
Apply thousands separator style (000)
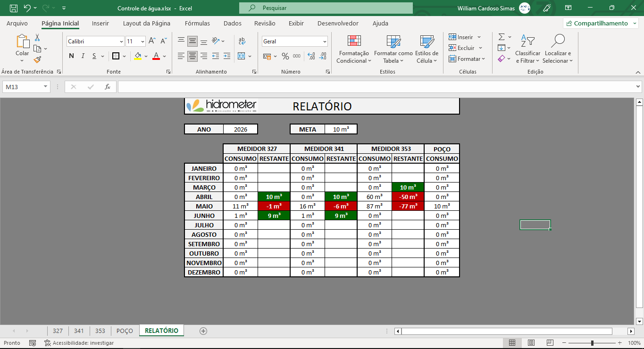point(296,56)
